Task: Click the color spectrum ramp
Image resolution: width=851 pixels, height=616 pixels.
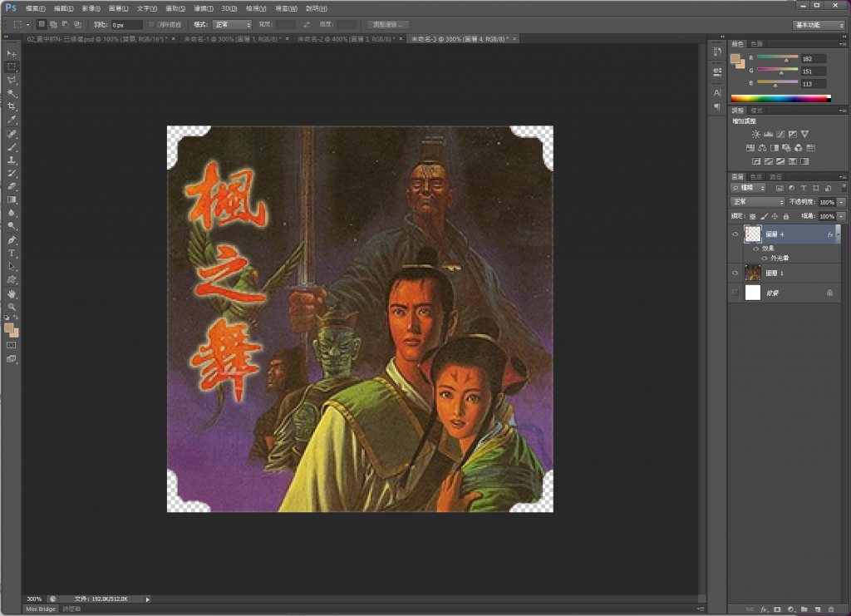Action: click(780, 98)
